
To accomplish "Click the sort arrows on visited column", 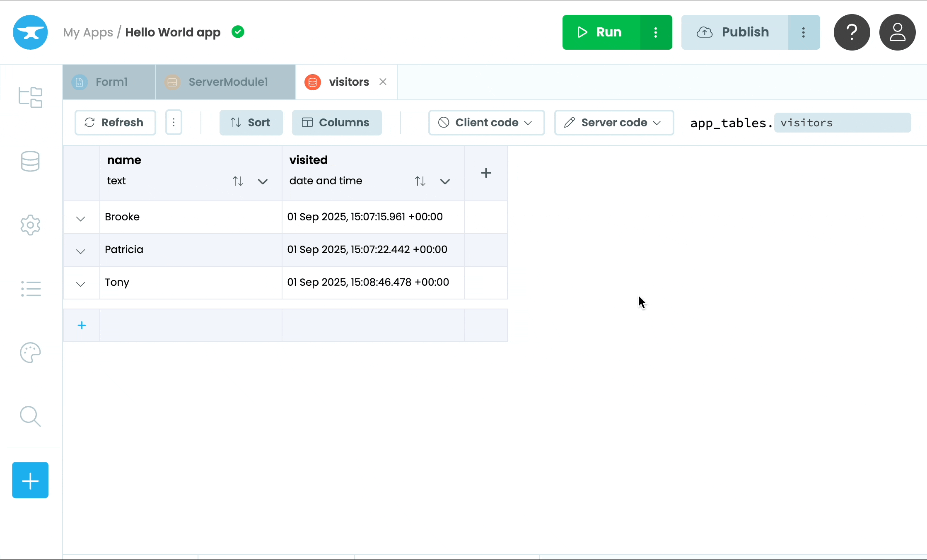I will click(x=420, y=181).
